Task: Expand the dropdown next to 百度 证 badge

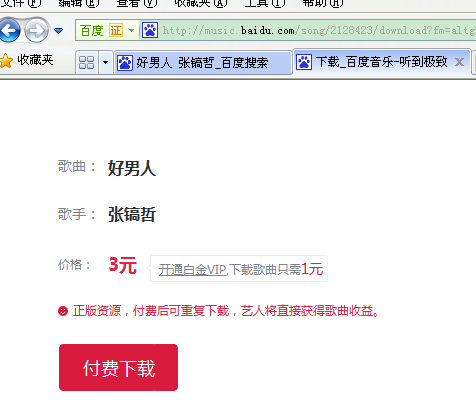Action: pyautogui.click(x=132, y=31)
